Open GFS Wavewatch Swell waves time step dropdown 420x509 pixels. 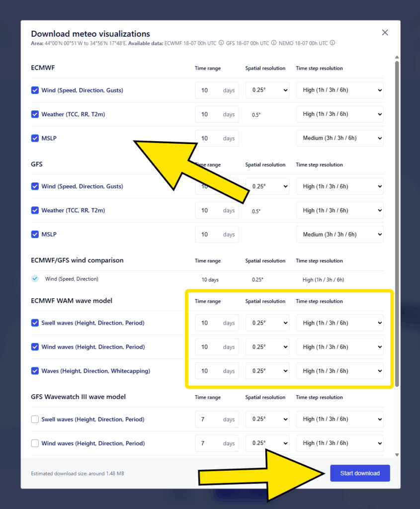(x=340, y=419)
